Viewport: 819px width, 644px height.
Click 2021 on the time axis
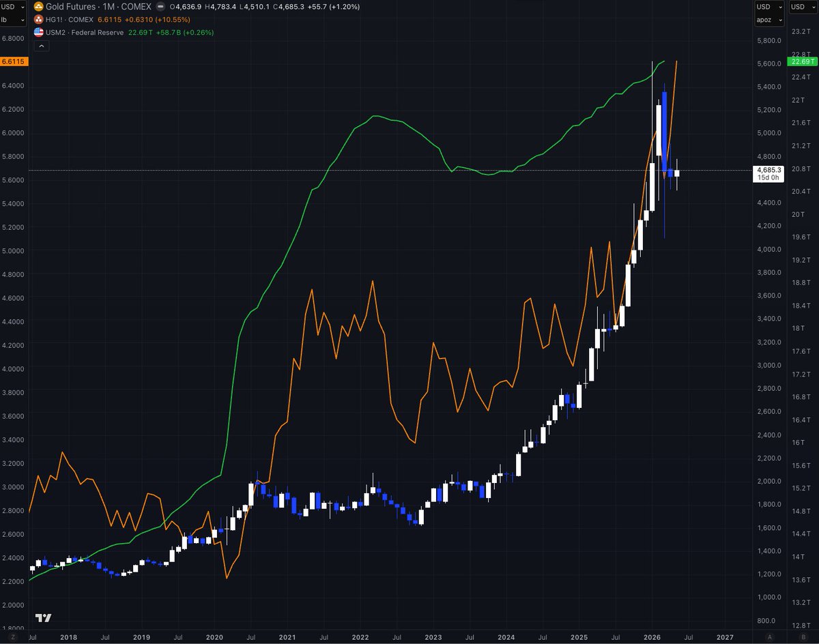coord(287,636)
